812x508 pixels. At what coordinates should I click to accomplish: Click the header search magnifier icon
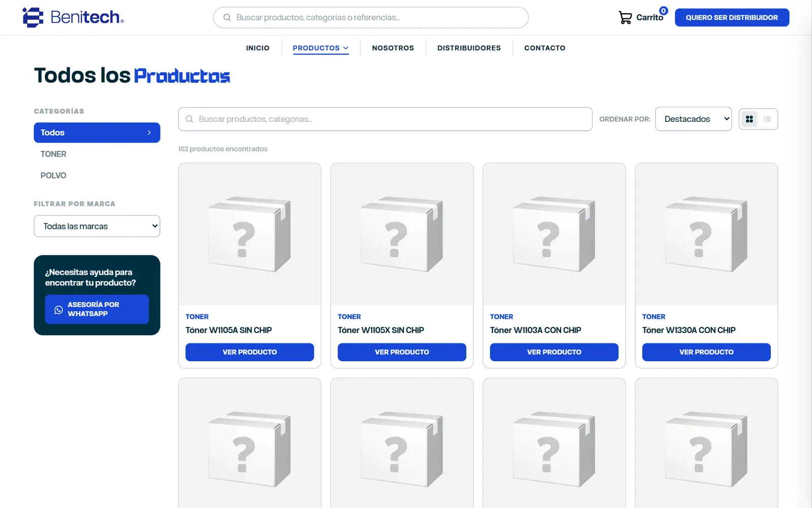pos(227,18)
